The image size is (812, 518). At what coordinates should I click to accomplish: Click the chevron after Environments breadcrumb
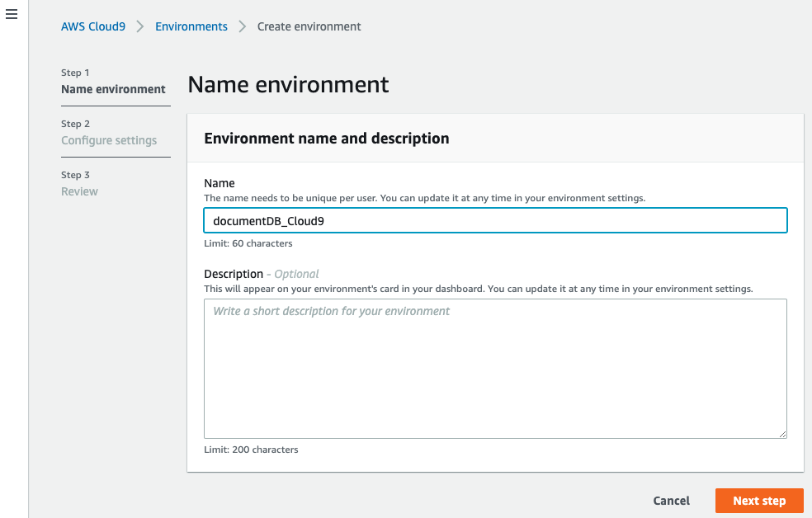point(242,26)
